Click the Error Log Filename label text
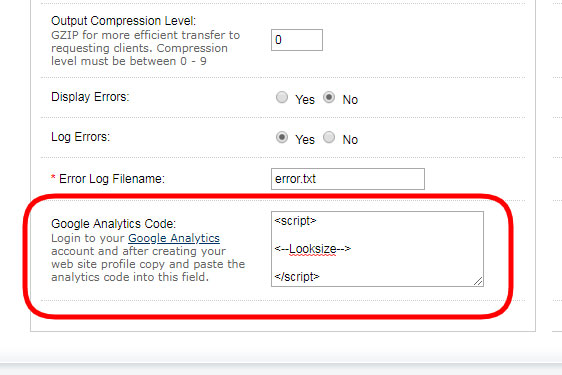The image size is (562, 375). click(x=112, y=179)
